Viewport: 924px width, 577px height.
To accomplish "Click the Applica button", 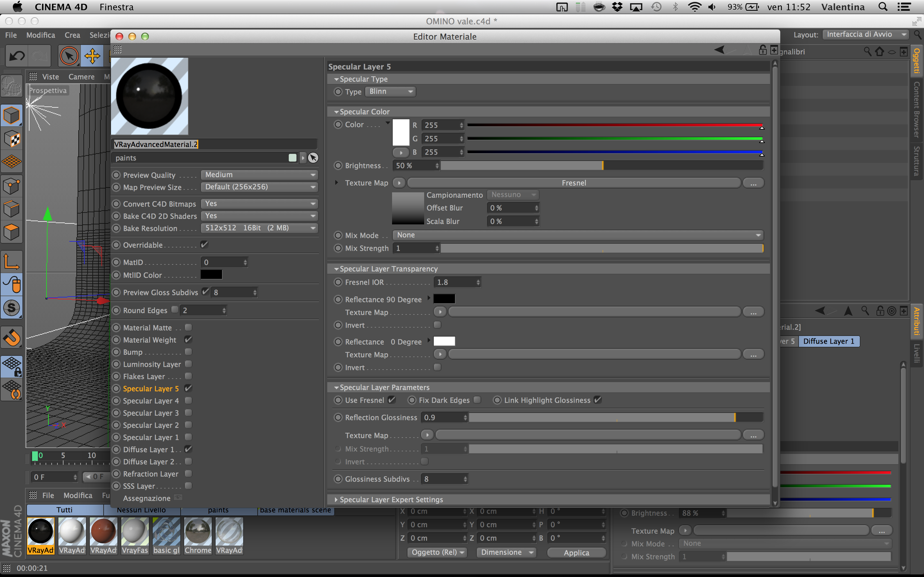I will click(x=576, y=553).
